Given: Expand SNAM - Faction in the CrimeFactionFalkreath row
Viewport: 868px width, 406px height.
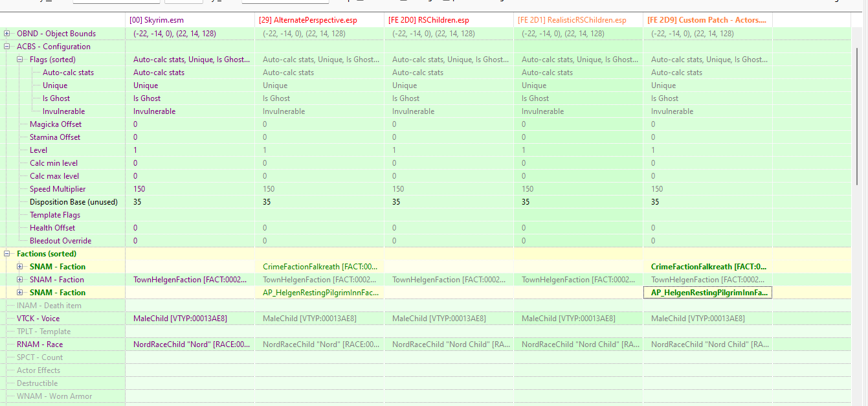Looking at the screenshot, I should pos(20,267).
